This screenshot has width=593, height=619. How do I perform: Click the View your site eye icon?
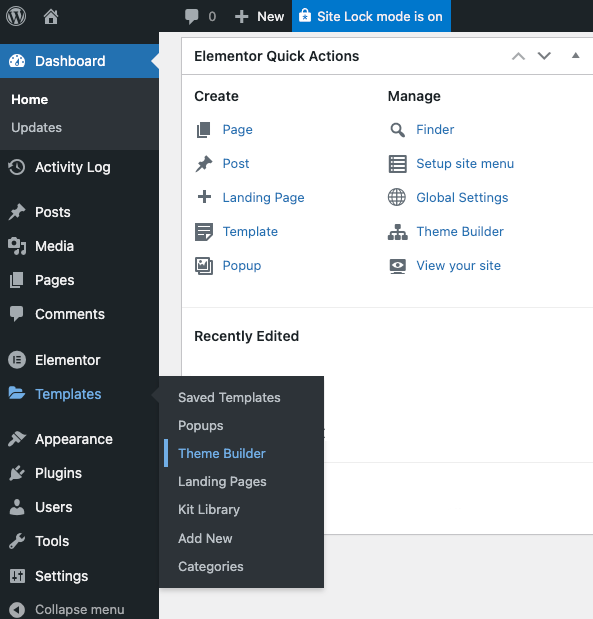[x=398, y=266]
